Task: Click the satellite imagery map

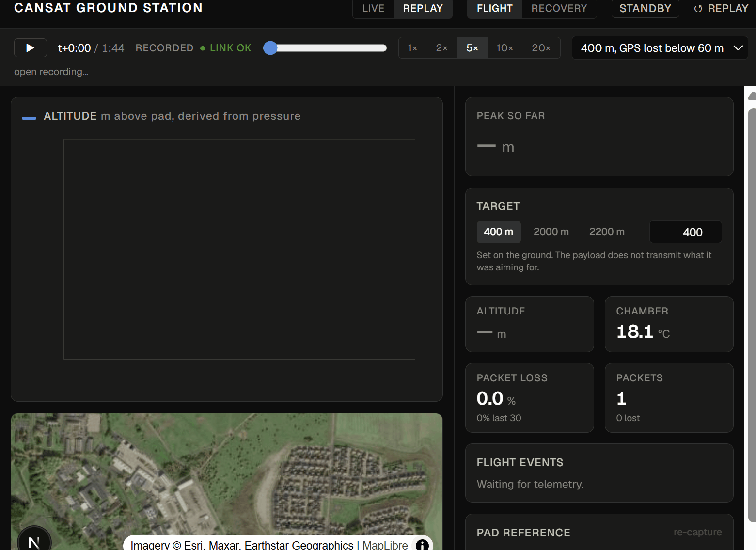Action: (227, 482)
